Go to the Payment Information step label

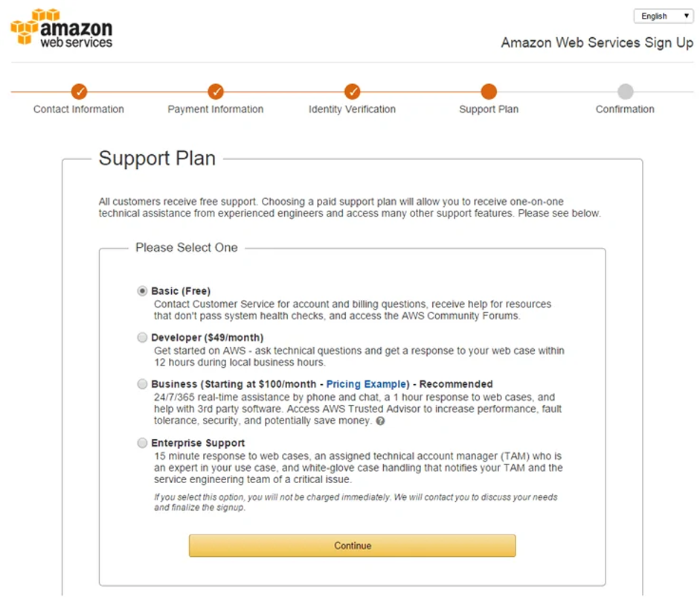click(216, 109)
